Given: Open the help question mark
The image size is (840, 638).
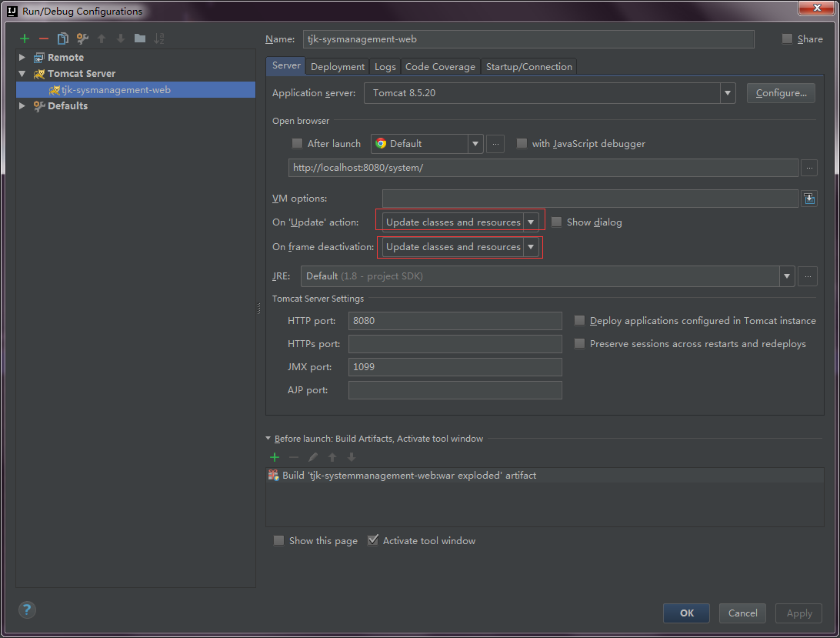Looking at the screenshot, I should (x=27, y=610).
